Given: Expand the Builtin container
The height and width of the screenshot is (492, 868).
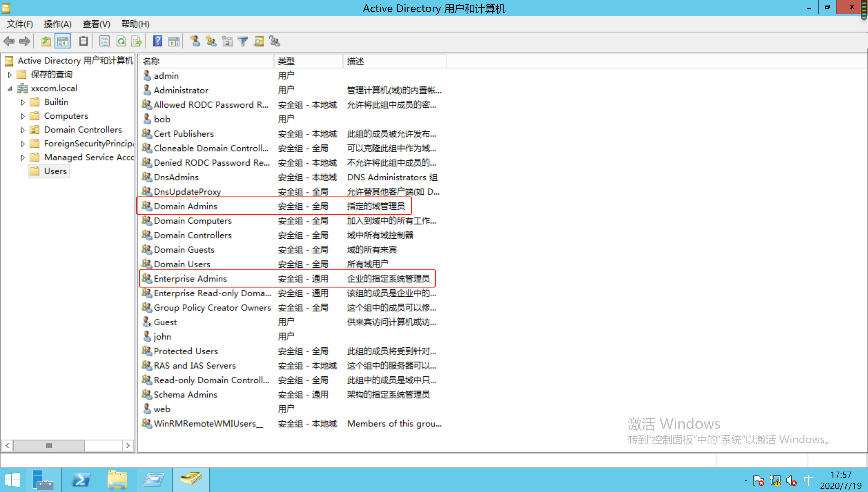Looking at the screenshot, I should pos(23,102).
